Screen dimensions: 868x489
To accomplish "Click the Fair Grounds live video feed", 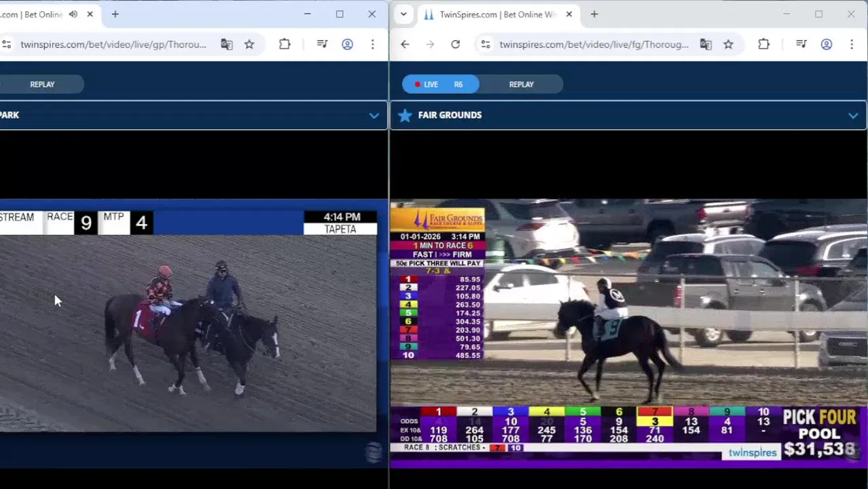I will (x=628, y=333).
